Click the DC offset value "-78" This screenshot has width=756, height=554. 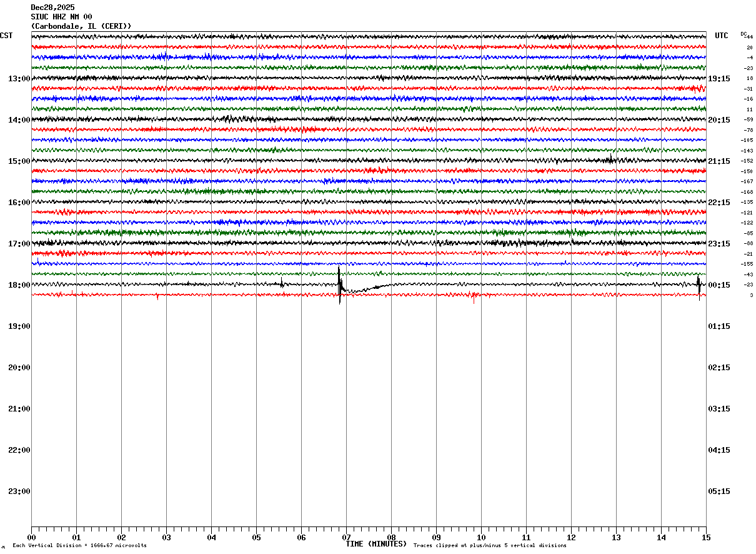pyautogui.click(x=748, y=131)
